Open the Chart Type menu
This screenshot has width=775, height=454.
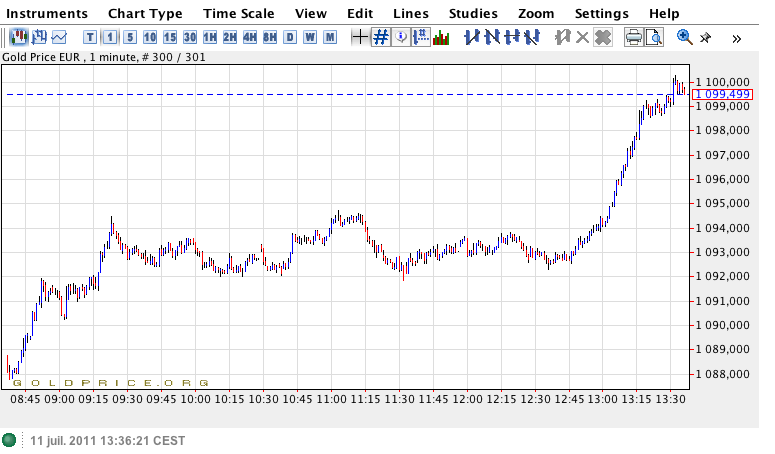pos(145,14)
